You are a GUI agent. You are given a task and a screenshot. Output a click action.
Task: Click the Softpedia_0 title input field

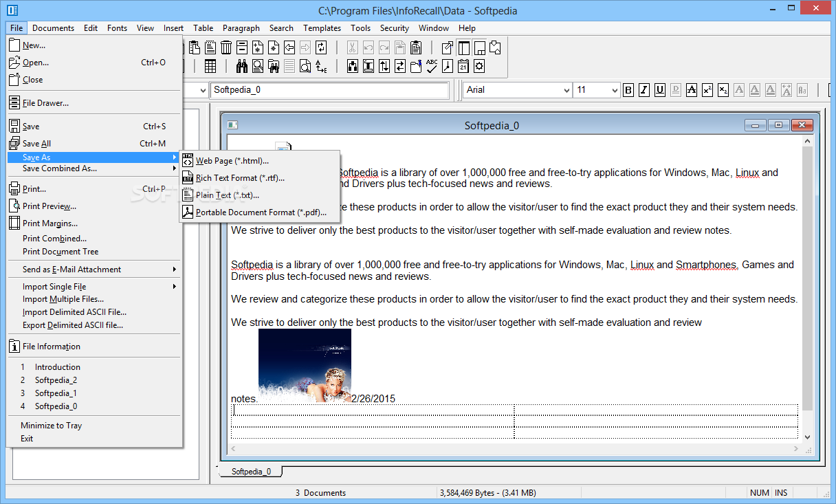(x=330, y=90)
